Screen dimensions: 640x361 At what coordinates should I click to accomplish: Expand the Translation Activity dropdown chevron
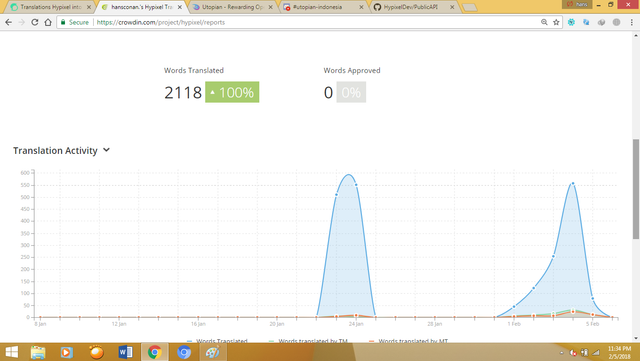[x=107, y=150]
